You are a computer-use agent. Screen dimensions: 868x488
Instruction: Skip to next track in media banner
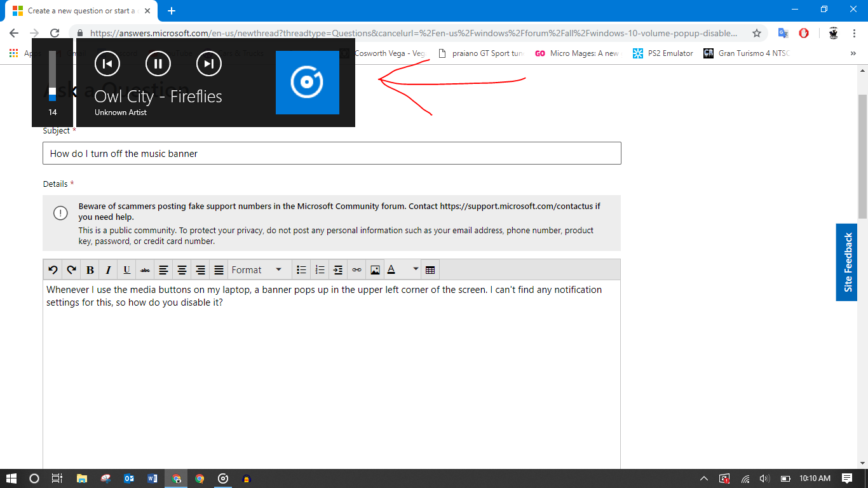(209, 63)
